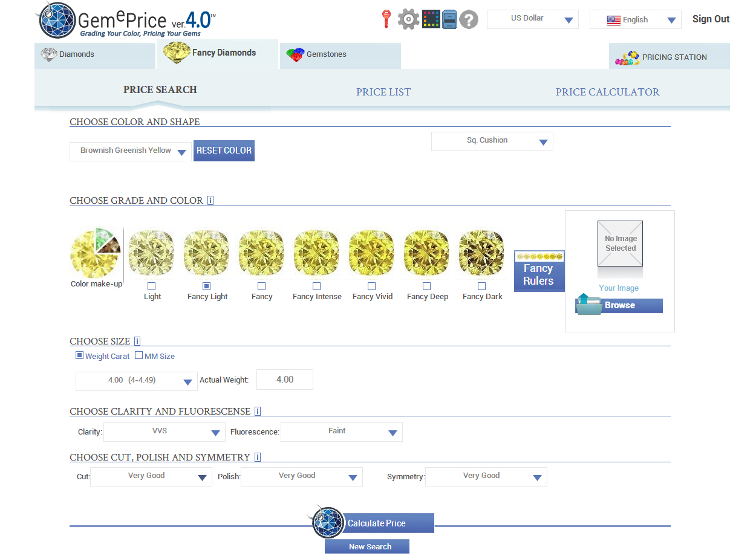Click the red key icon
The image size is (756, 556).
(386, 19)
